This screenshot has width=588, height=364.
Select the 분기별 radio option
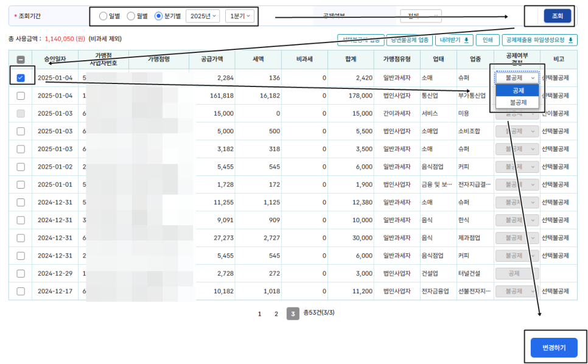(x=159, y=16)
